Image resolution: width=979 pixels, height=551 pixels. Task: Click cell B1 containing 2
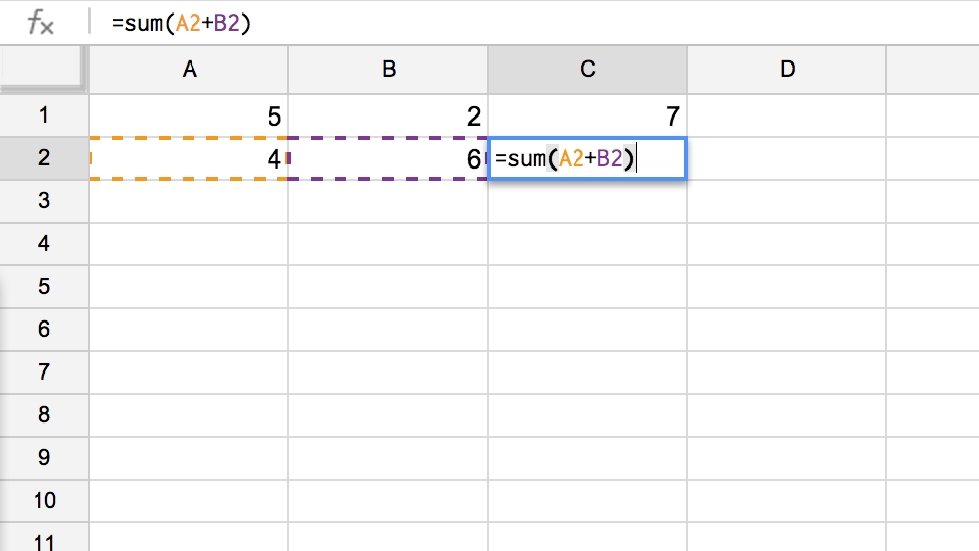coord(388,116)
